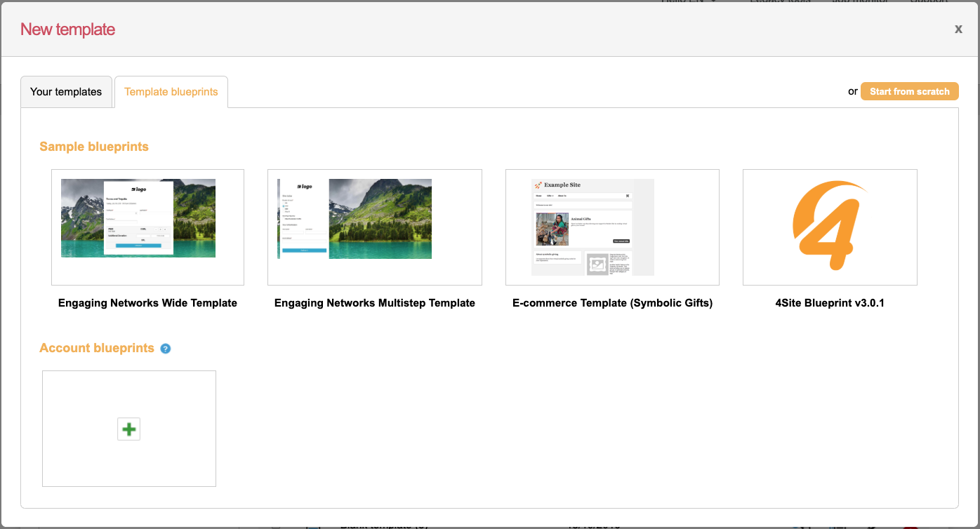
Task: Switch to the Your templates tab
Action: point(66,92)
